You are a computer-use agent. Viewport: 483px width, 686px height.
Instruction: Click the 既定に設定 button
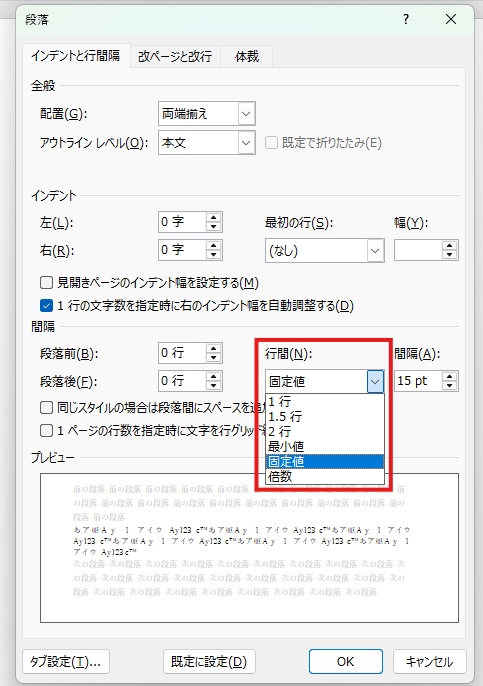coord(209,662)
